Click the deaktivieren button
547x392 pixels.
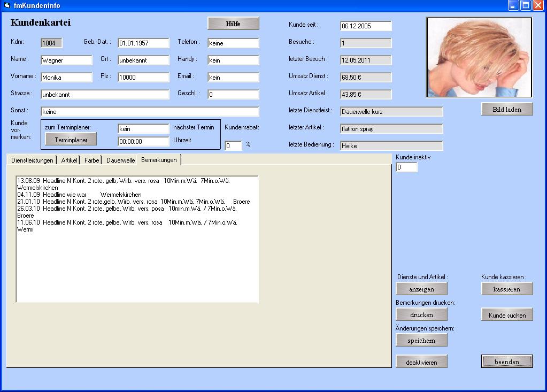coord(421,362)
